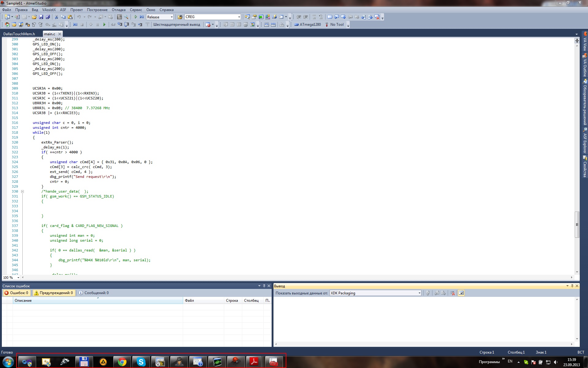Open the Release configuration dropdown

(171, 17)
